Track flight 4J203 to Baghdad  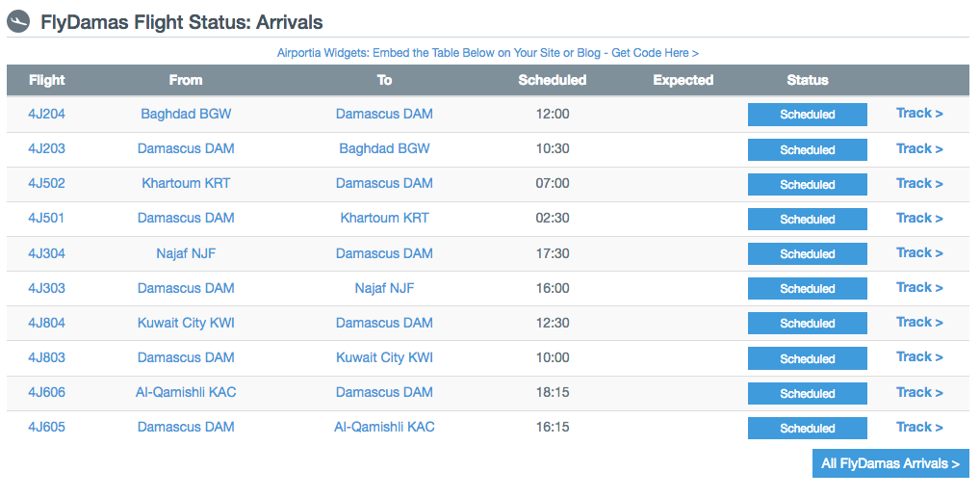click(x=919, y=149)
